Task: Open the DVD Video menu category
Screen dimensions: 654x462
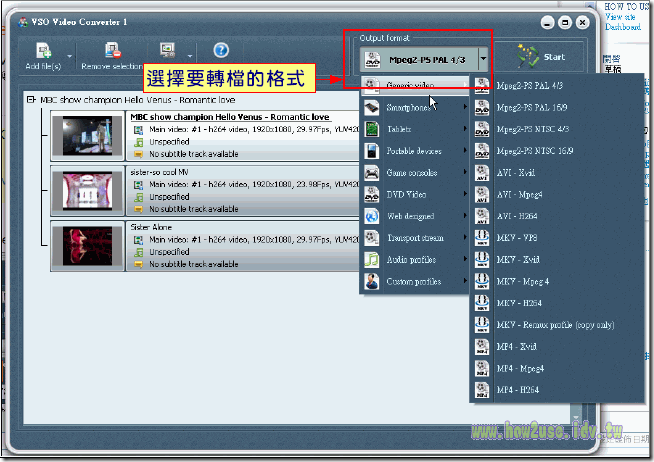Action: pyautogui.click(x=415, y=194)
